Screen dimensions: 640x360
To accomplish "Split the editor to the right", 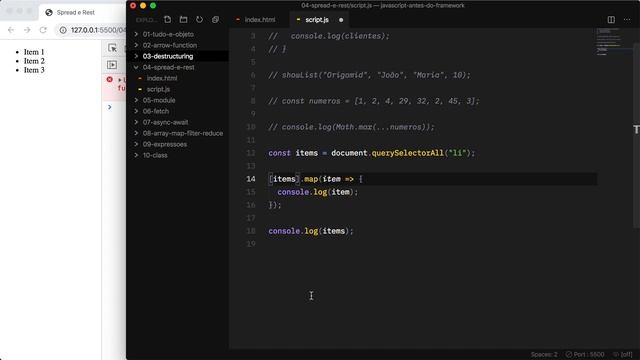I will click(x=611, y=20).
